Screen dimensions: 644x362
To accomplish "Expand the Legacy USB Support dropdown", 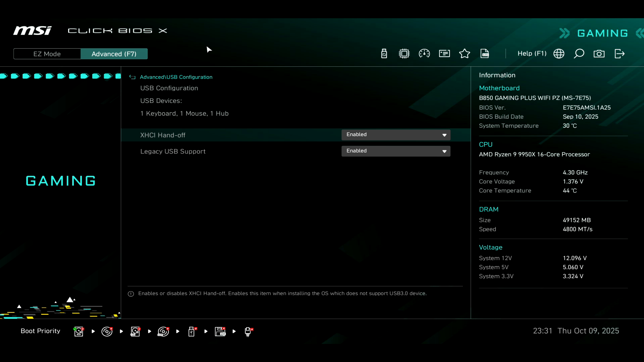I will (395, 151).
